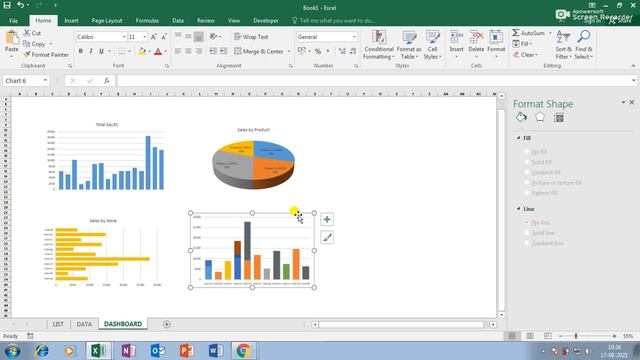The image size is (640, 360).
Task: Open Sort & Filter menu
Action: coord(563,45)
